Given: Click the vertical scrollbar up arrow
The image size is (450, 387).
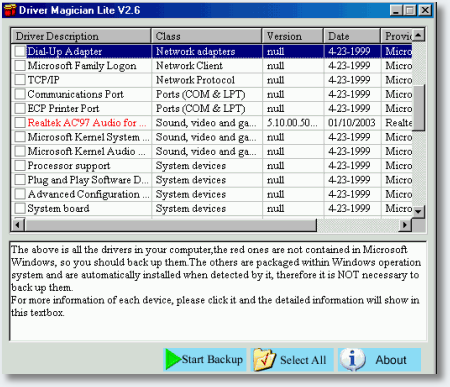Looking at the screenshot, I should click(419, 35).
